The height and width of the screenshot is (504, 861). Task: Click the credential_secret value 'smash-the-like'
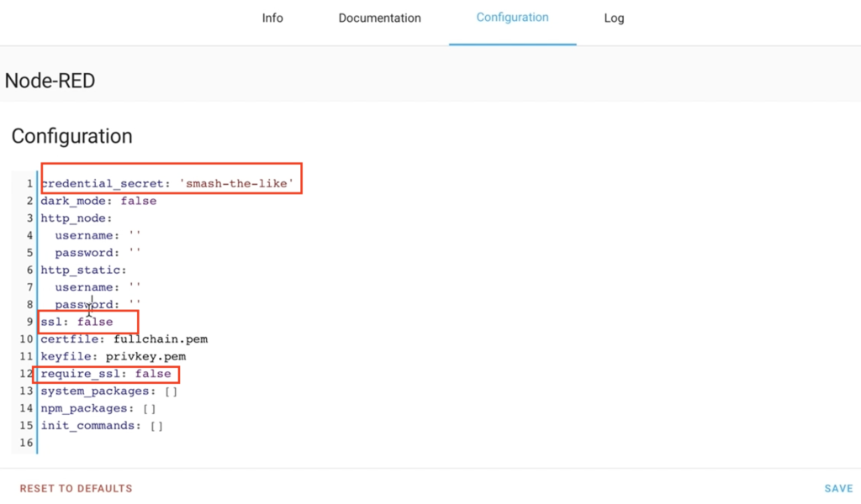pyautogui.click(x=236, y=184)
